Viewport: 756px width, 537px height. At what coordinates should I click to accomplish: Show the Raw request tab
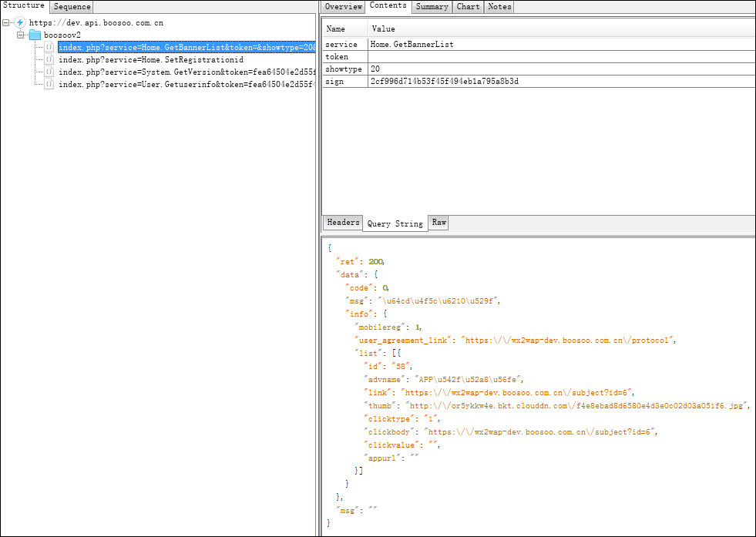[438, 222]
